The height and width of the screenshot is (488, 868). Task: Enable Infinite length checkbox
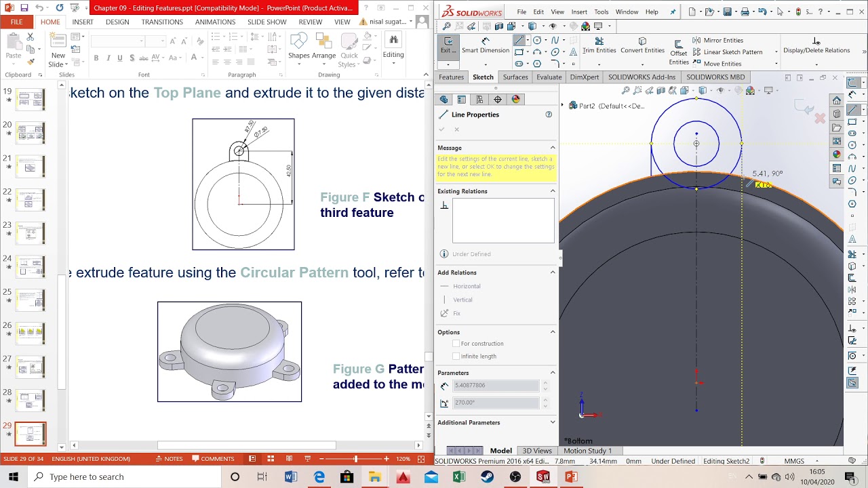456,357
